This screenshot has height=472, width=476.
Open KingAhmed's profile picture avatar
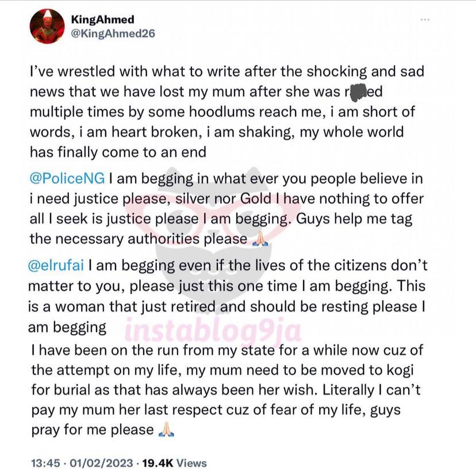[x=47, y=26]
